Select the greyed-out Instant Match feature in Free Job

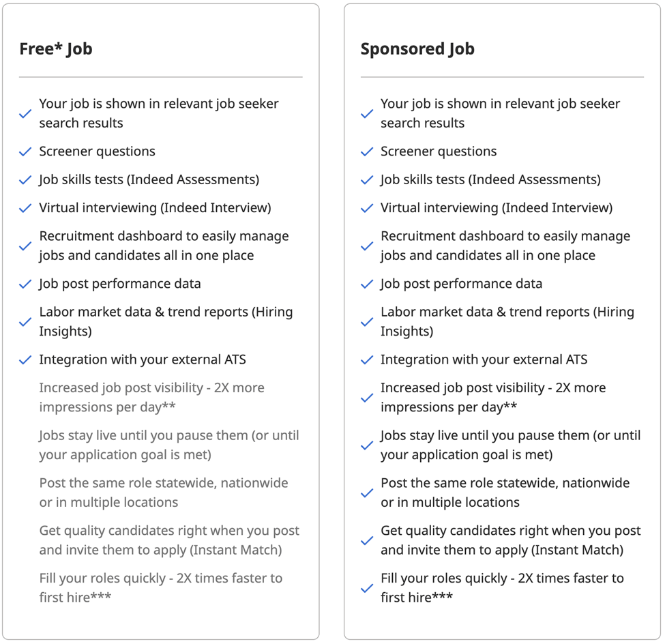169,540
